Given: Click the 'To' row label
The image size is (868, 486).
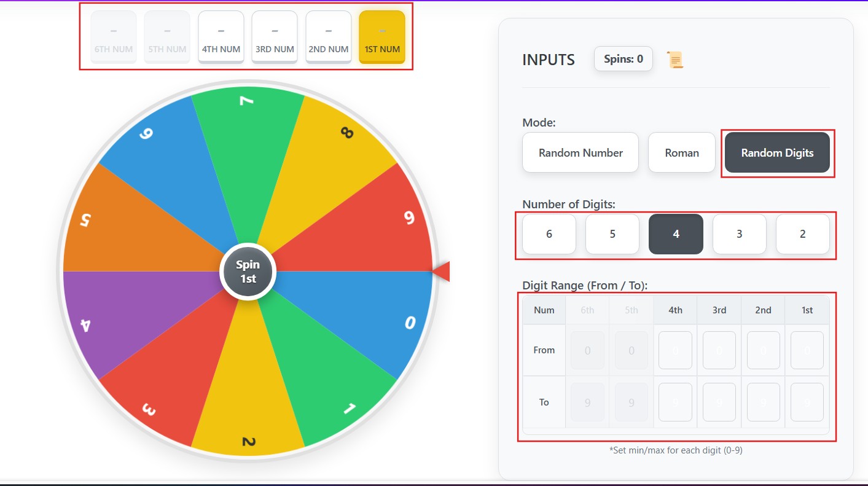Looking at the screenshot, I should click(x=544, y=402).
